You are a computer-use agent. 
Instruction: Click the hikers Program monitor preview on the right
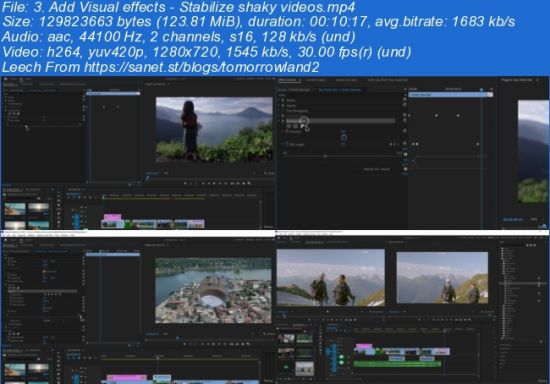click(442, 277)
